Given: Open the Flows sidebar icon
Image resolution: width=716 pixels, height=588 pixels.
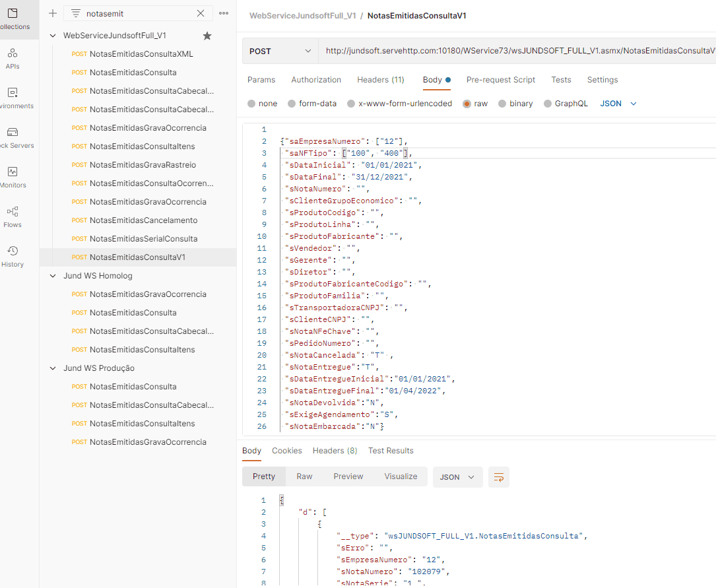Looking at the screenshot, I should 13,216.
